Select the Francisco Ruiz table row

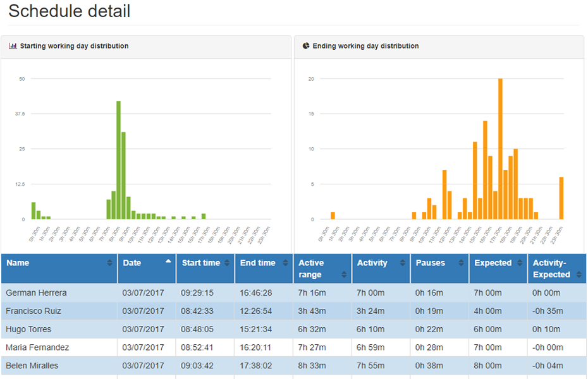(x=34, y=311)
